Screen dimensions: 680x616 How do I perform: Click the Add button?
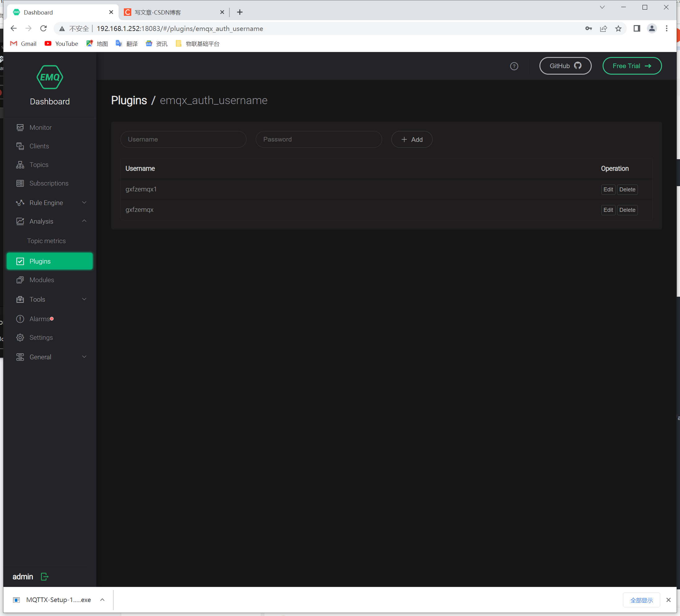[412, 139]
